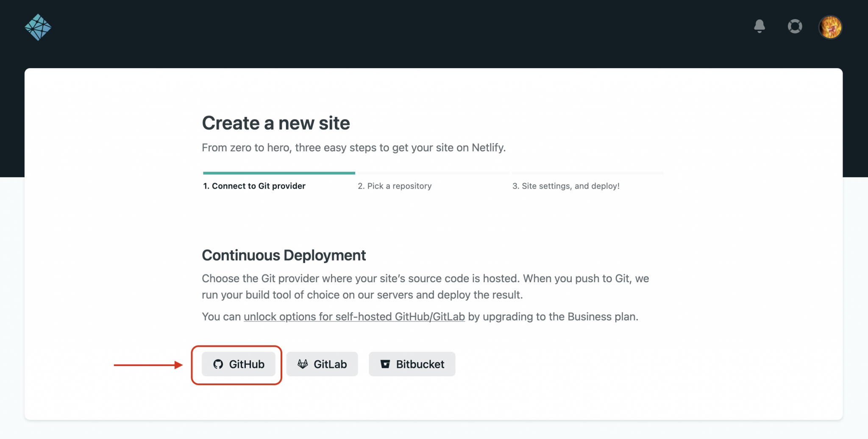The image size is (868, 439).
Task: Click the Netlify logo in the header
Action: [39, 27]
